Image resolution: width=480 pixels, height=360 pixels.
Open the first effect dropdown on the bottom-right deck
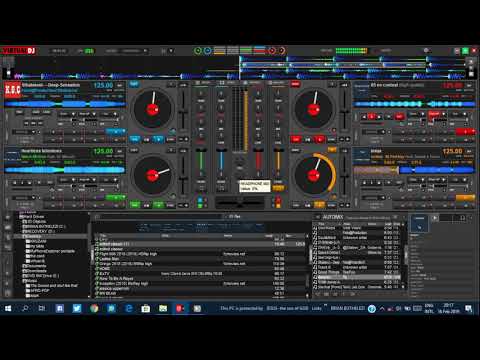click(x=416, y=180)
